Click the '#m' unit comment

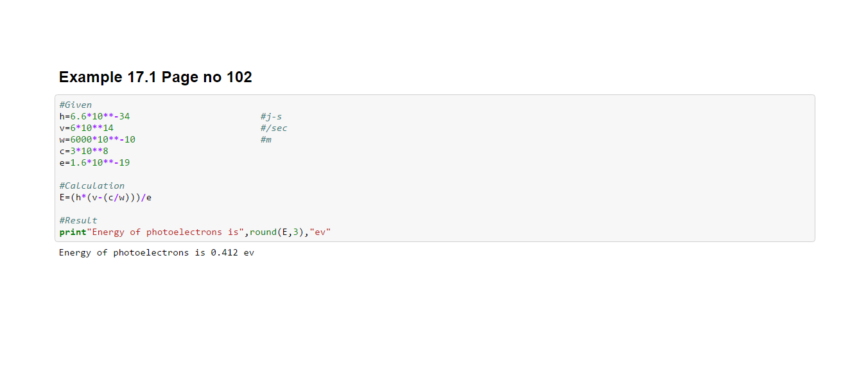point(266,139)
